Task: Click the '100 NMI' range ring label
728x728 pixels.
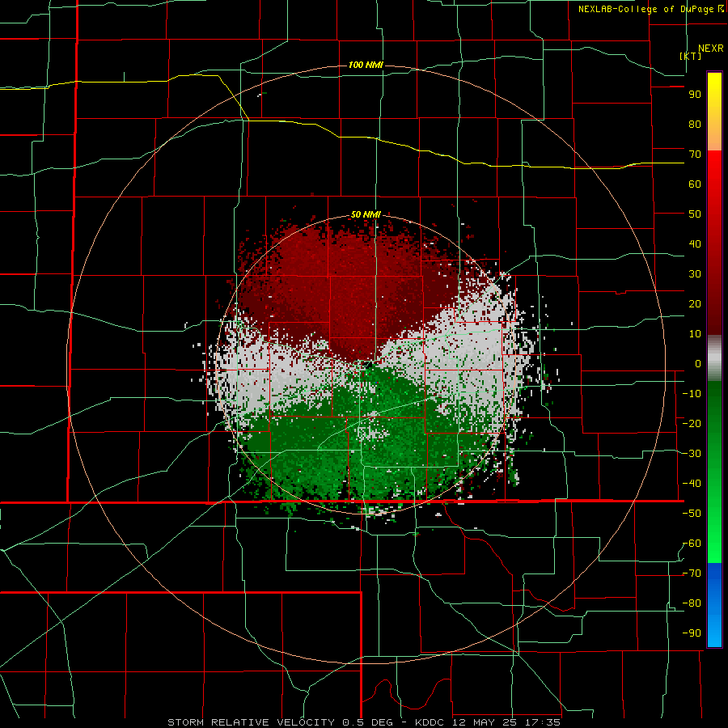Action: (366, 65)
